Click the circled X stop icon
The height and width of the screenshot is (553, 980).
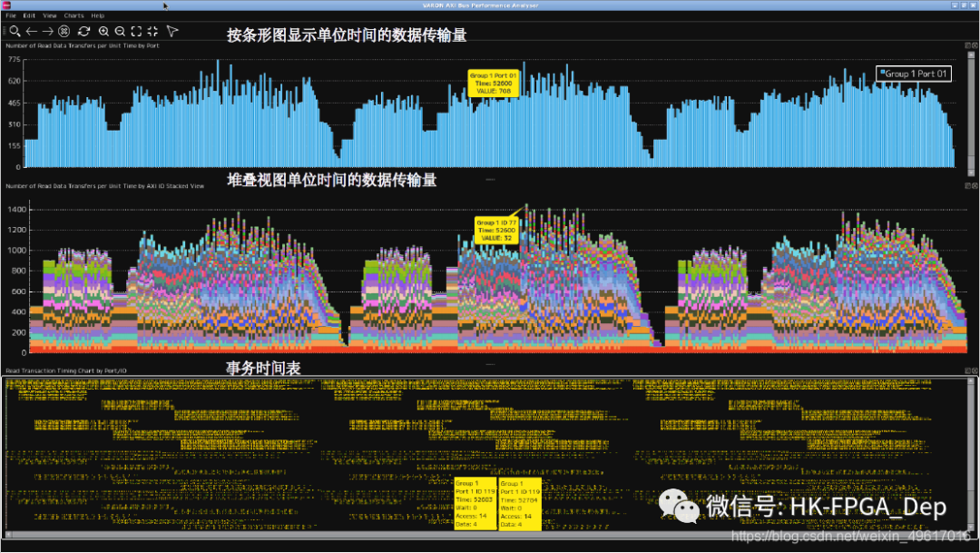tap(64, 31)
